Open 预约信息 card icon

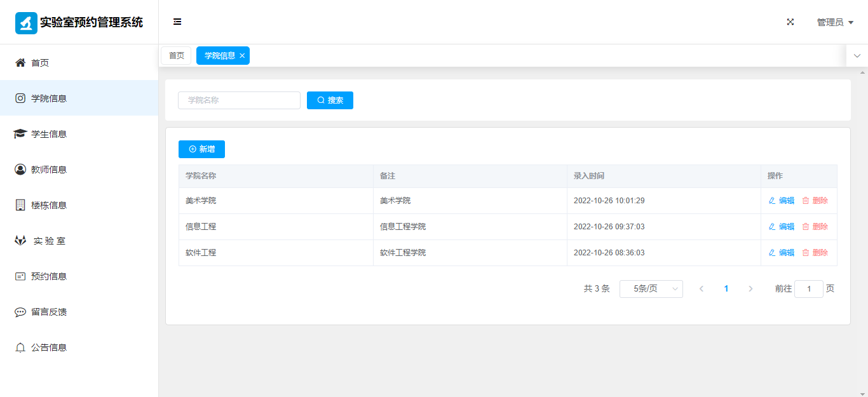click(x=20, y=276)
